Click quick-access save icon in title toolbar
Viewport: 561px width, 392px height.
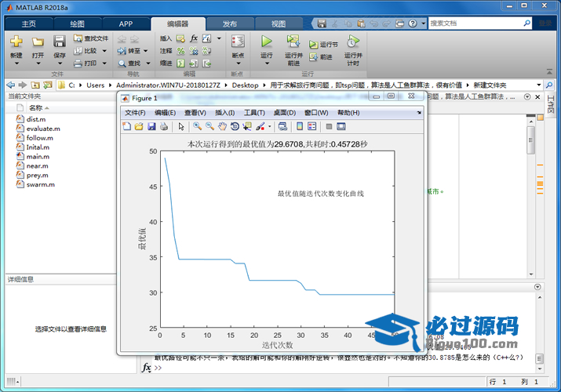322,24
